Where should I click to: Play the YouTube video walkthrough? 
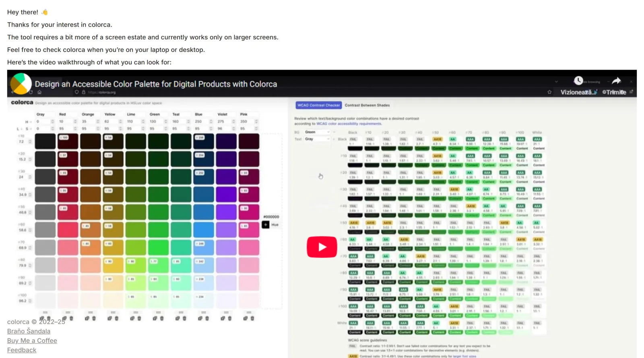click(x=322, y=247)
